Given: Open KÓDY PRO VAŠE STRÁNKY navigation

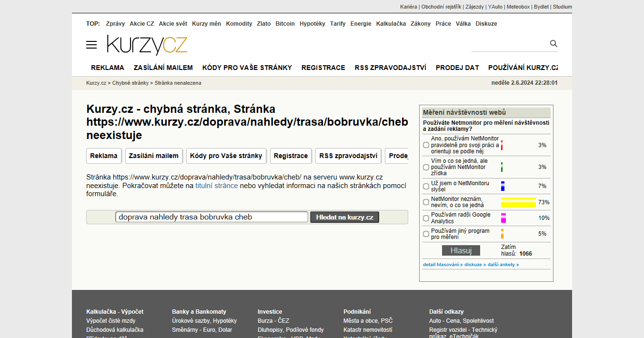Looking at the screenshot, I should (x=247, y=68).
